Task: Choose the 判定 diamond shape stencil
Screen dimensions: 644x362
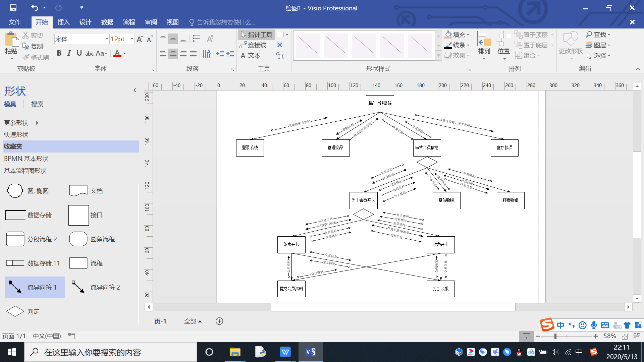Action: coord(15,311)
